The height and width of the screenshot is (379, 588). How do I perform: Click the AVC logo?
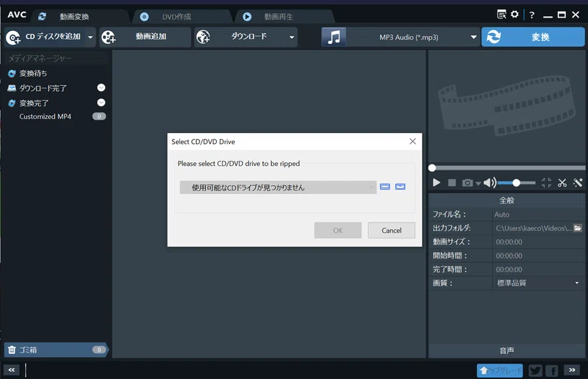coord(17,15)
